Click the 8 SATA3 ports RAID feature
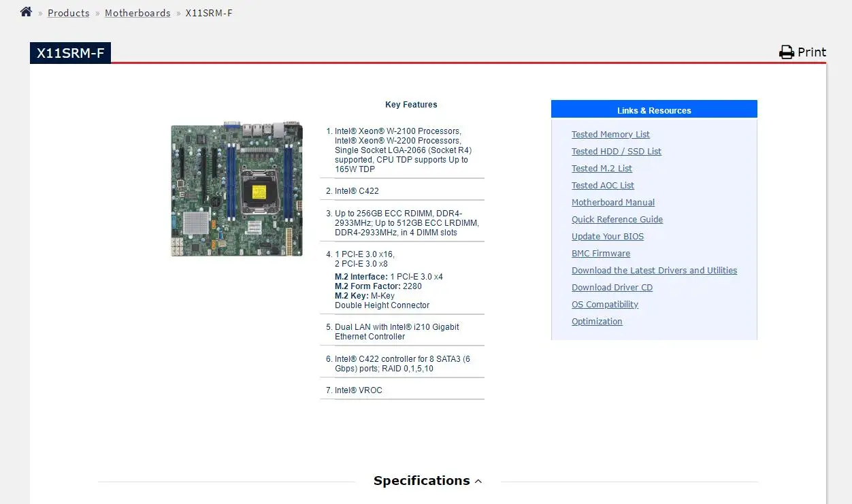The image size is (852, 504). tap(402, 364)
